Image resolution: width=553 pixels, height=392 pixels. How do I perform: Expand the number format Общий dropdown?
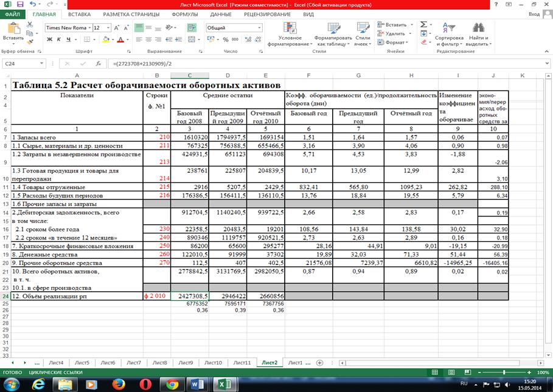pos(259,28)
